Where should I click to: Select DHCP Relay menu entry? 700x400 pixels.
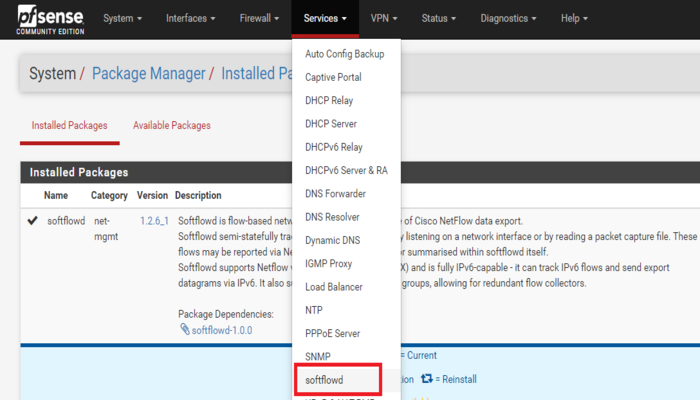pos(329,100)
